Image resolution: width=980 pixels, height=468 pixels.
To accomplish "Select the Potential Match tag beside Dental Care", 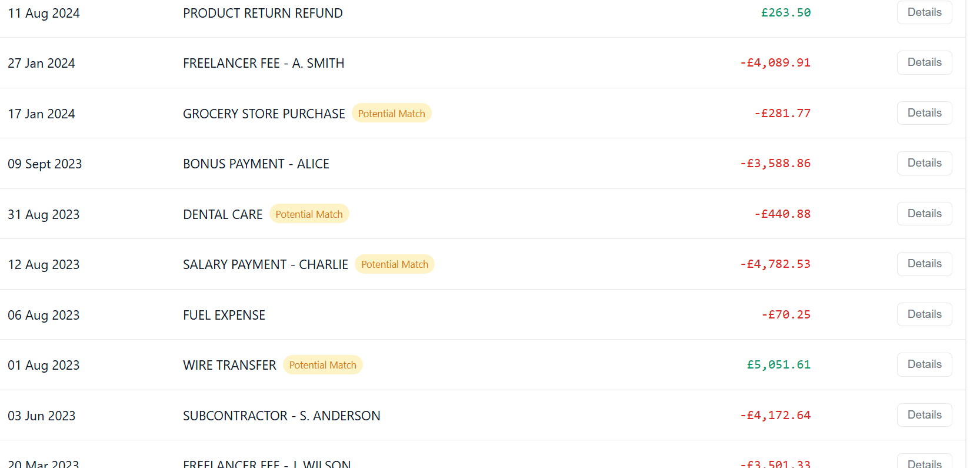I will click(309, 214).
